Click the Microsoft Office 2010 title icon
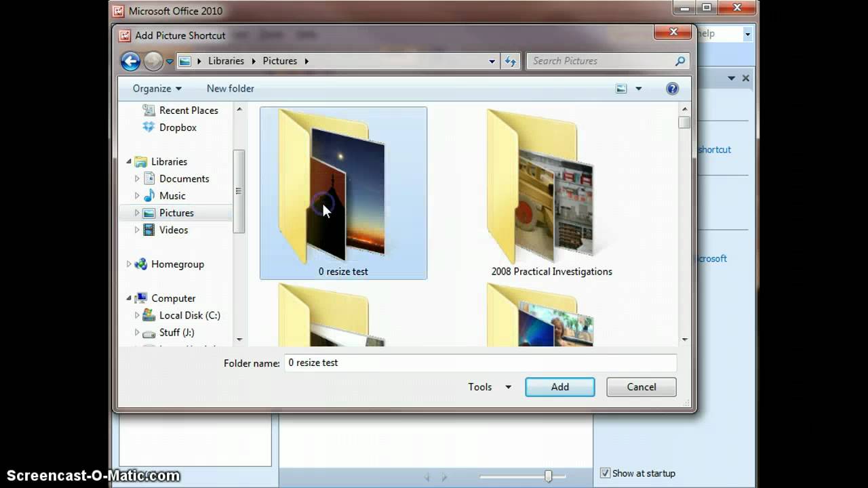 click(118, 10)
